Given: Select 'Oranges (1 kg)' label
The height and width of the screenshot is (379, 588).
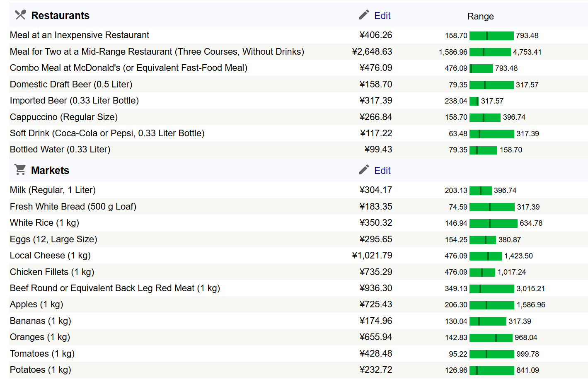Looking at the screenshot, I should coord(40,337).
